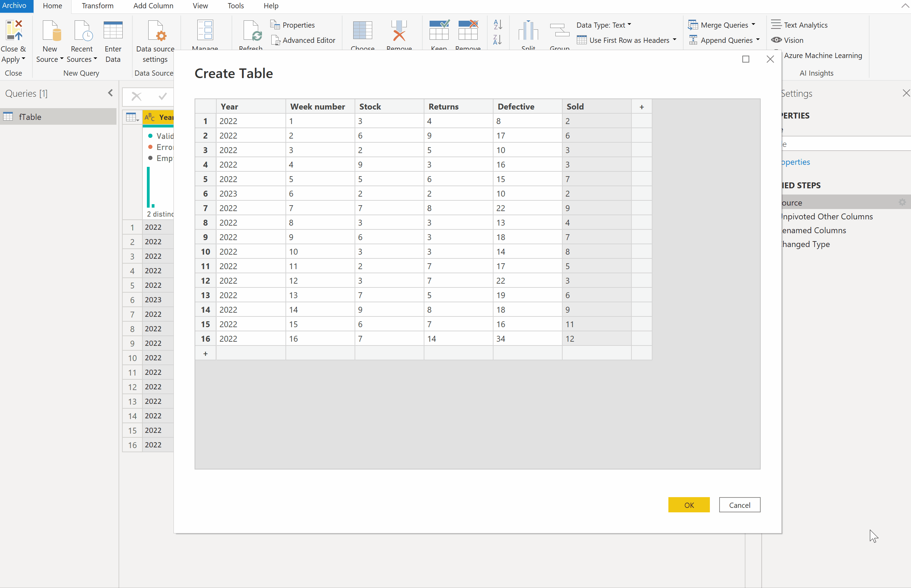911x588 pixels.
Task: Select the Defective cell with value 34
Action: point(527,339)
